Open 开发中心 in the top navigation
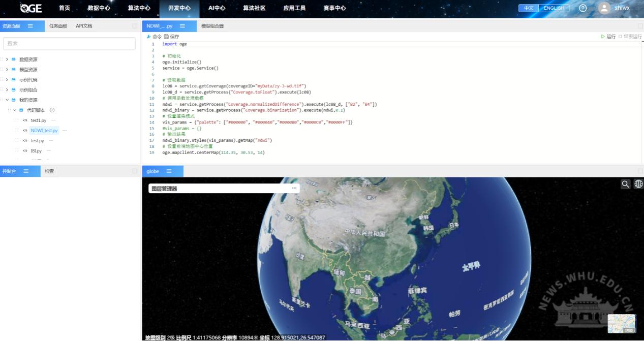This screenshot has height=341, width=644. 179,8
